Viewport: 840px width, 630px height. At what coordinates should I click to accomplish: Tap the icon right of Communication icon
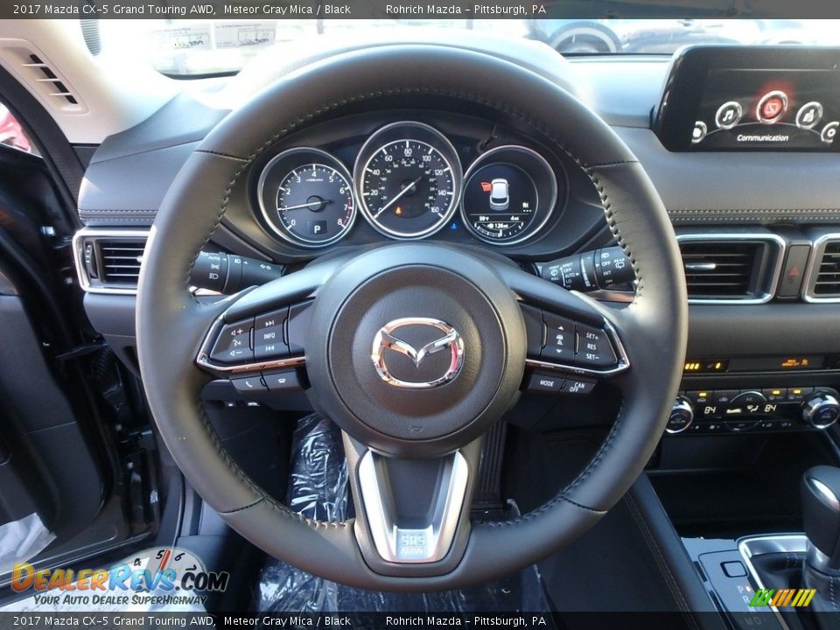pos(809,115)
